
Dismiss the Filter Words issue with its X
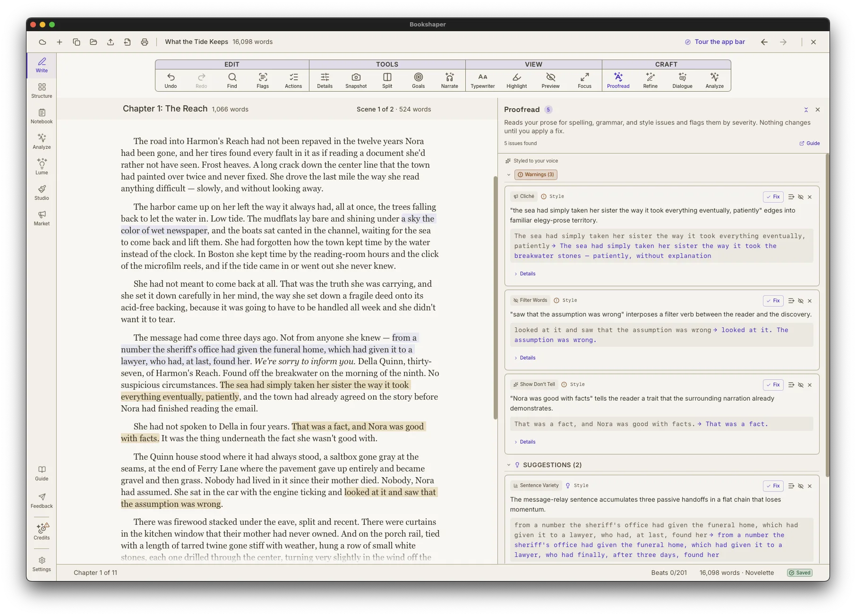810,301
